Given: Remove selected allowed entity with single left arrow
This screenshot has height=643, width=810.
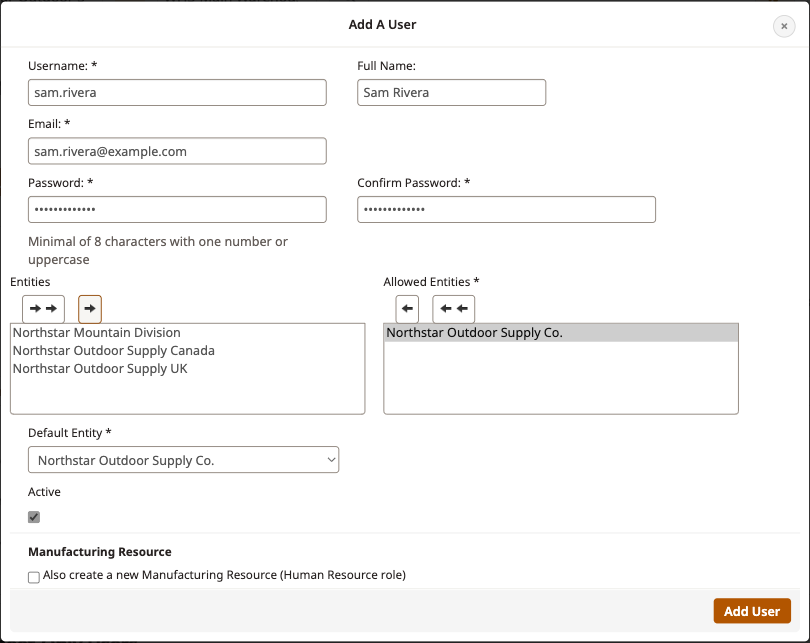Looking at the screenshot, I should (407, 309).
